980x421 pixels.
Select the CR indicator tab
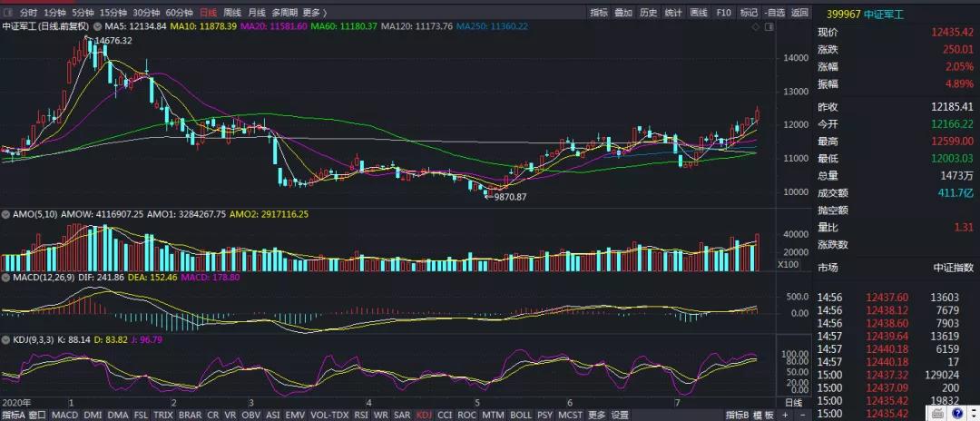click(x=213, y=415)
